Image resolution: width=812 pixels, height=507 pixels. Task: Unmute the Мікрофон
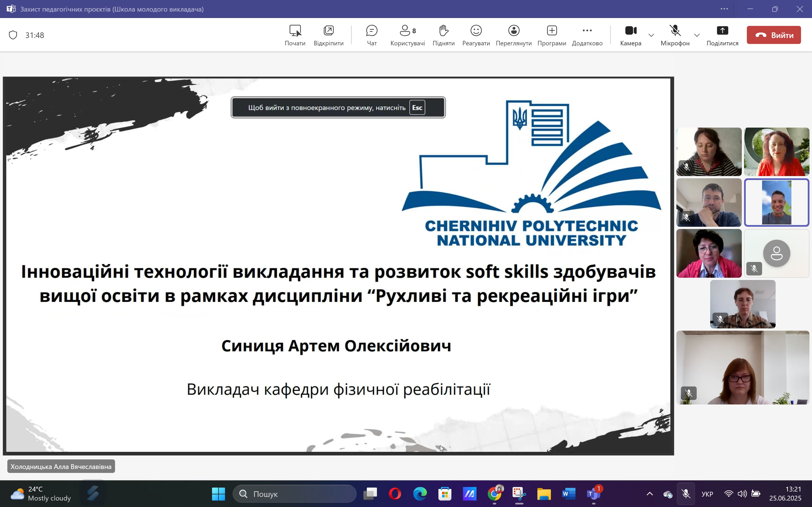(x=675, y=35)
